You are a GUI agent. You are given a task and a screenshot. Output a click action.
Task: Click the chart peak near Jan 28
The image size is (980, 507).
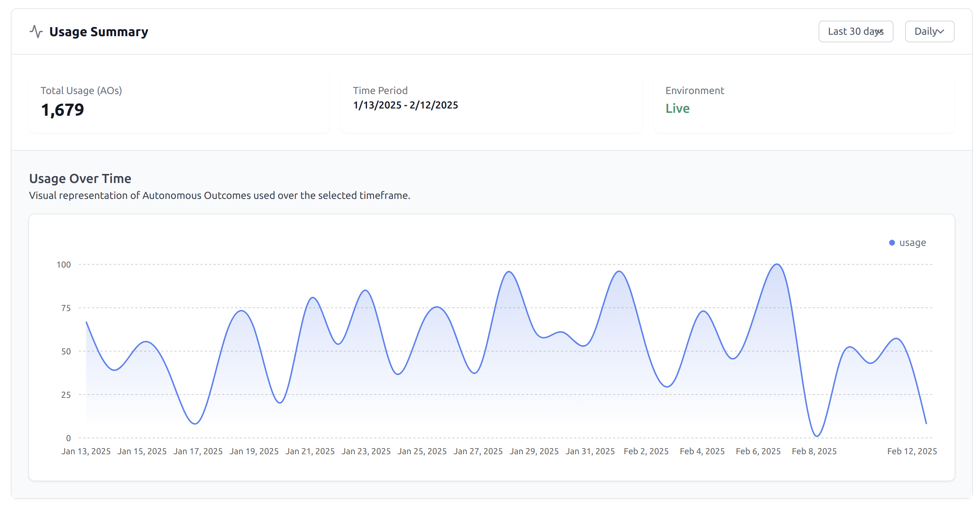click(509, 272)
